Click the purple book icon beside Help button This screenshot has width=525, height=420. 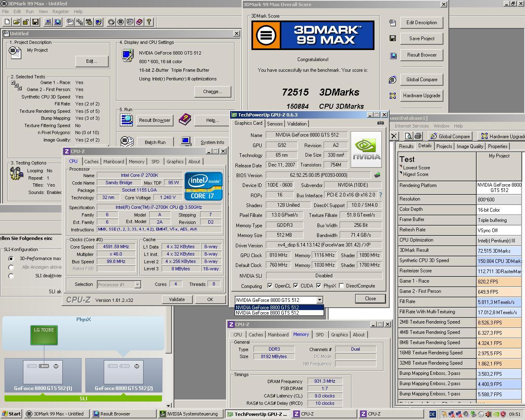click(x=185, y=120)
